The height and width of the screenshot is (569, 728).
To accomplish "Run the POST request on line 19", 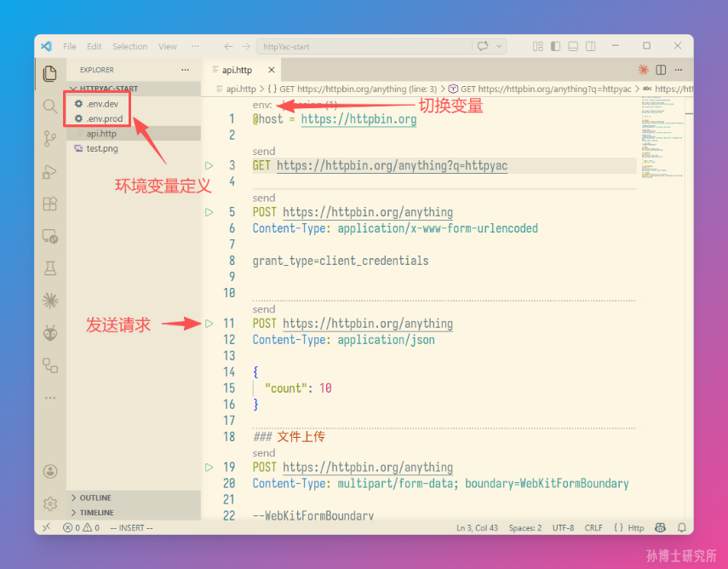I will click(209, 467).
